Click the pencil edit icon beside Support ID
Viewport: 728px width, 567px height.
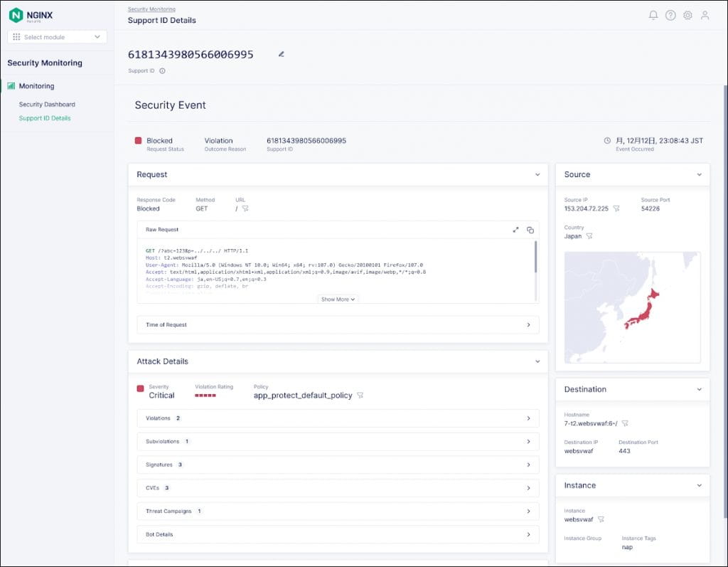point(282,54)
